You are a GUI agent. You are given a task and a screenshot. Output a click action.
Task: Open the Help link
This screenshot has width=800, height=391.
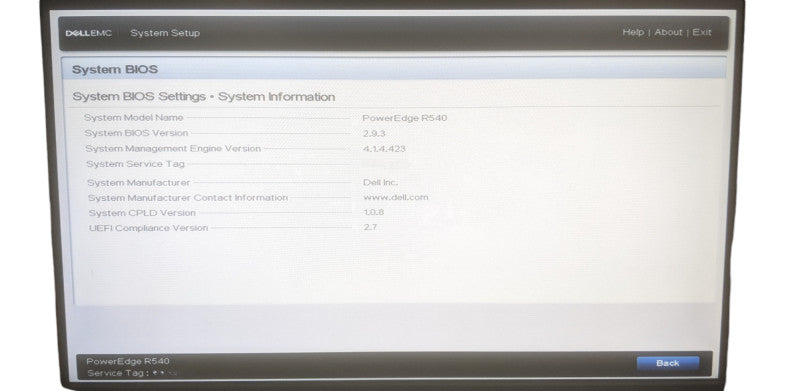[x=633, y=32]
